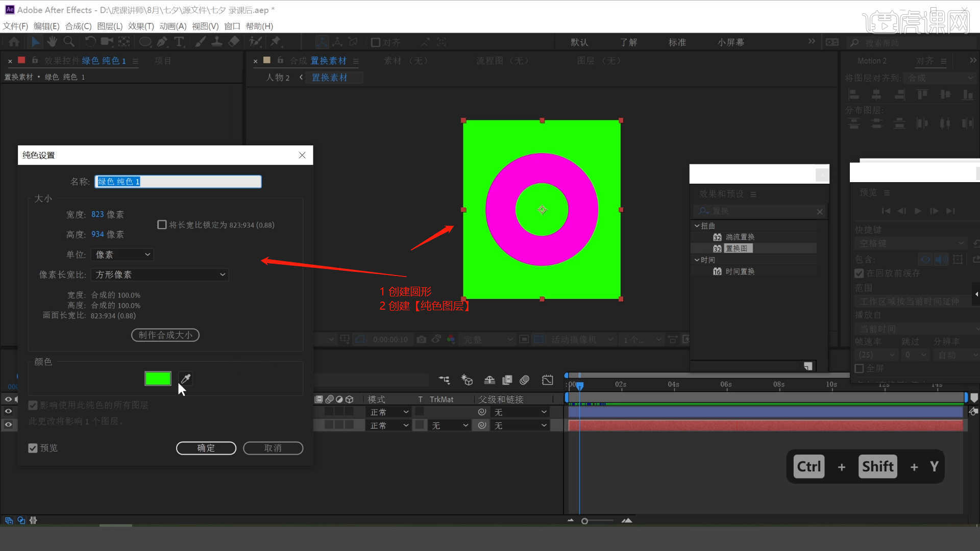Click the 制作合成大小 button
Screen dimensions: 980x551
pyautogui.click(x=165, y=335)
